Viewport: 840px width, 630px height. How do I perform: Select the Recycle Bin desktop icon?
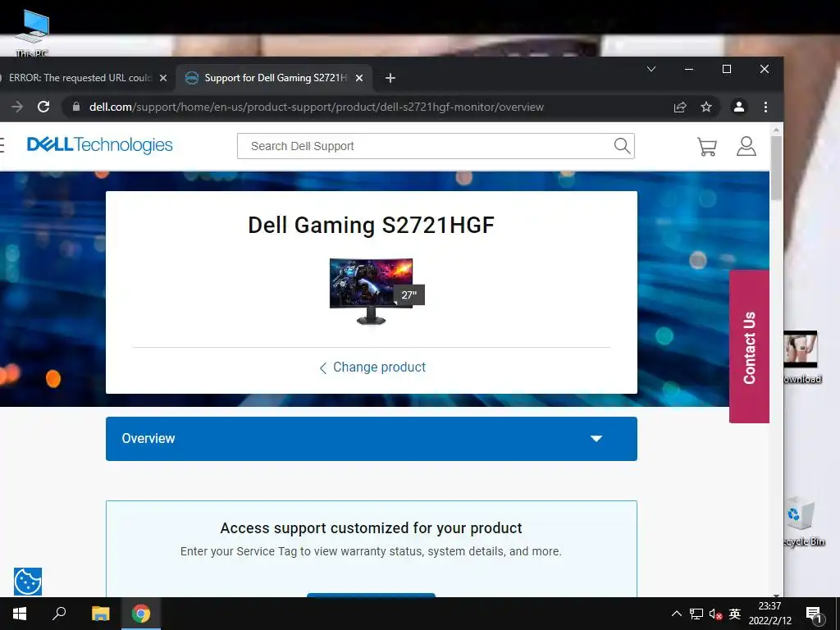tap(802, 521)
